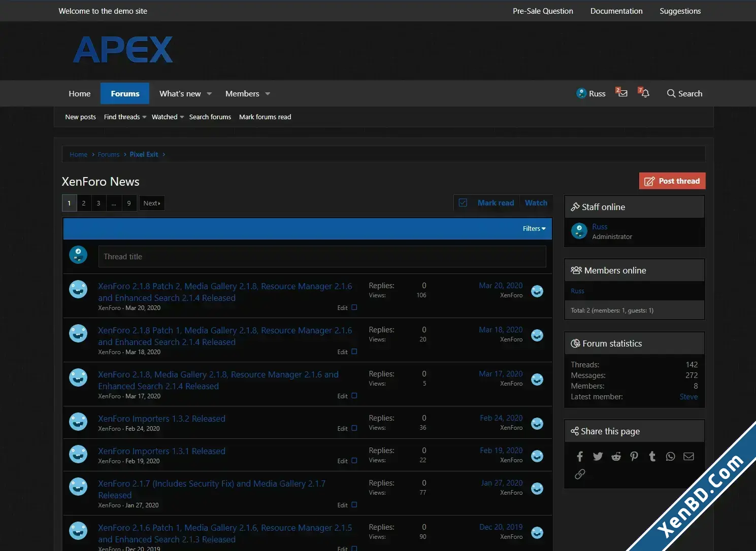Click XenForo avatar beside 2.1.8 Patch 2 thread
Screen dimensions: 756x551
(x=78, y=289)
